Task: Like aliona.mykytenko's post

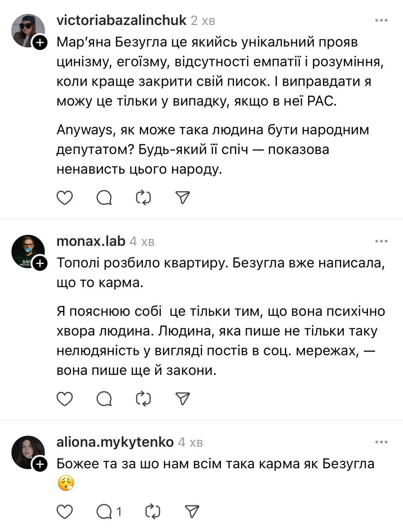Action: pyautogui.click(x=65, y=512)
